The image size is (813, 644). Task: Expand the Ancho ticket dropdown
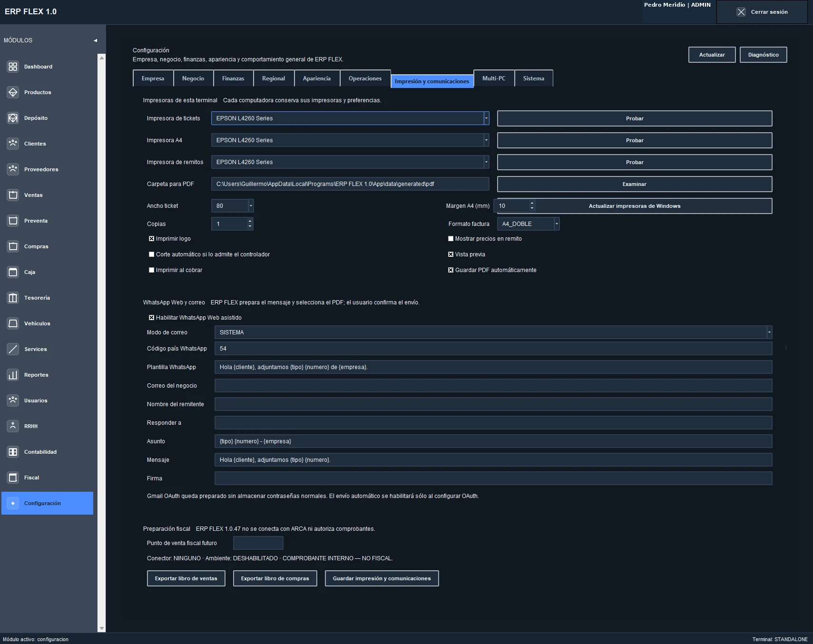point(251,206)
